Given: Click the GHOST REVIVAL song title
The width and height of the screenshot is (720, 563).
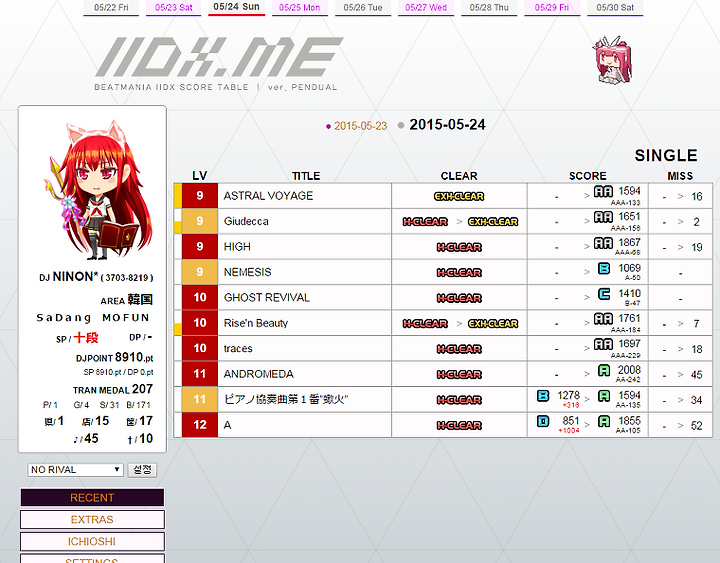Looking at the screenshot, I should (x=267, y=298).
